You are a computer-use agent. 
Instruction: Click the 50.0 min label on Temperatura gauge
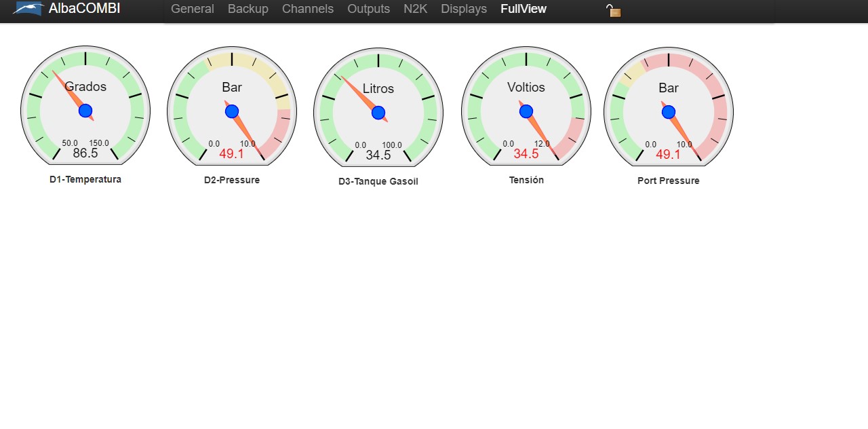click(70, 143)
